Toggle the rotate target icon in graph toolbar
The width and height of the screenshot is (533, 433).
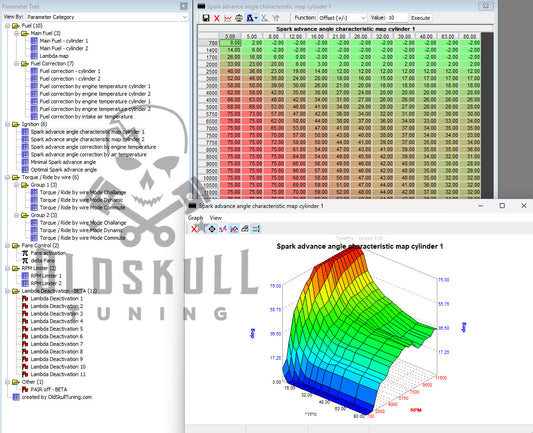point(212,229)
